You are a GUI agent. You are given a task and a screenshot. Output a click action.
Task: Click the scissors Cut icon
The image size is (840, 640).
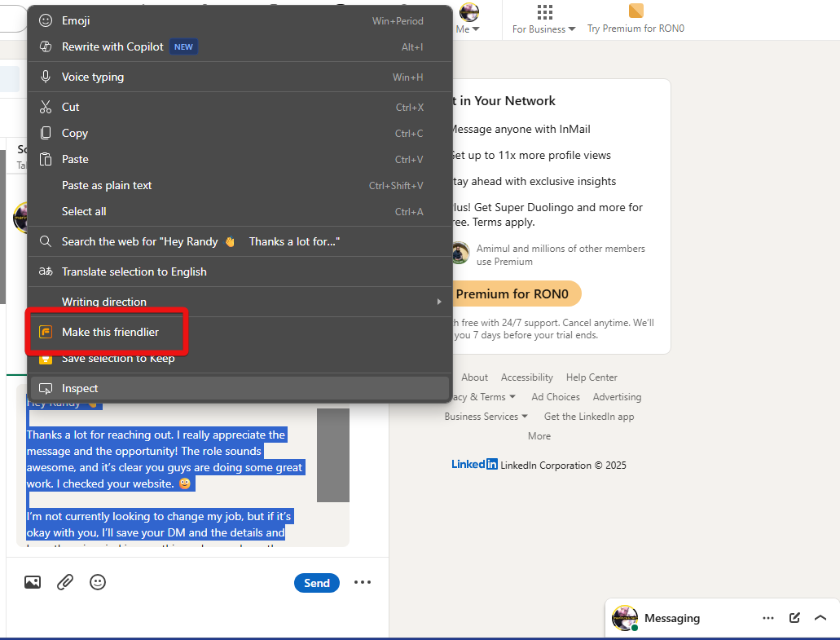(46, 107)
